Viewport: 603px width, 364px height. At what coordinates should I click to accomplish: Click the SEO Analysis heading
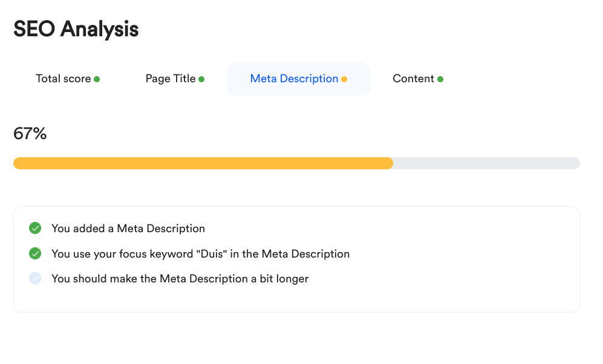[x=76, y=29]
